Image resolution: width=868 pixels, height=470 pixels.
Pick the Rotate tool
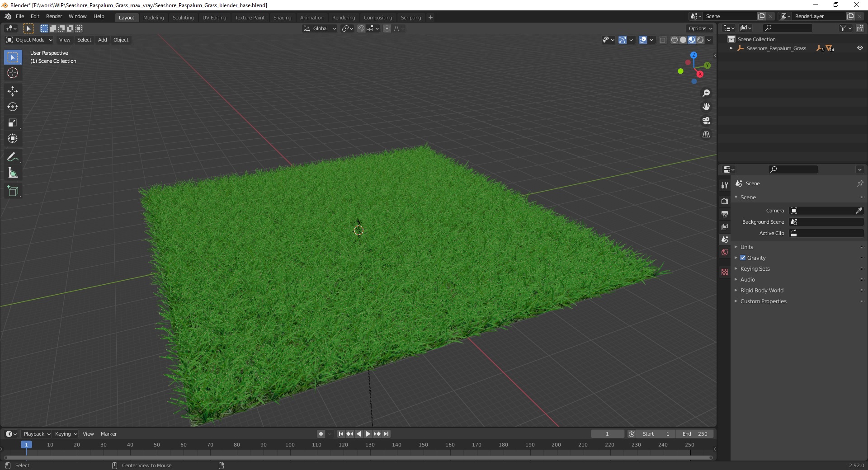point(13,107)
